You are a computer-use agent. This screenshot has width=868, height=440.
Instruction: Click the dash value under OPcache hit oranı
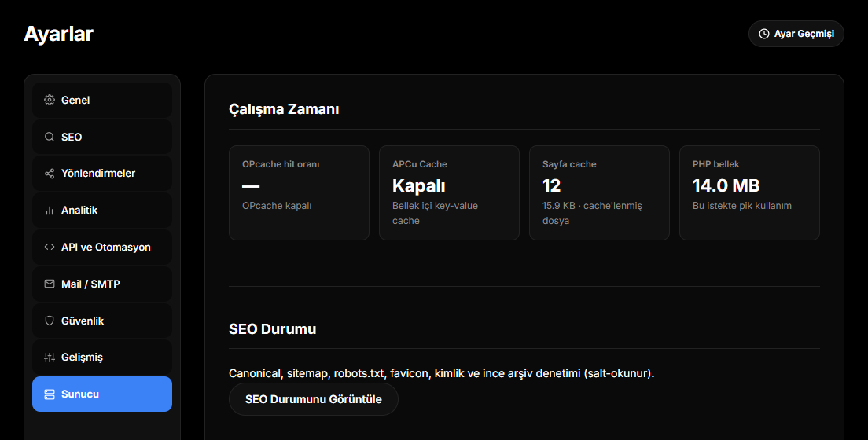[251, 186]
